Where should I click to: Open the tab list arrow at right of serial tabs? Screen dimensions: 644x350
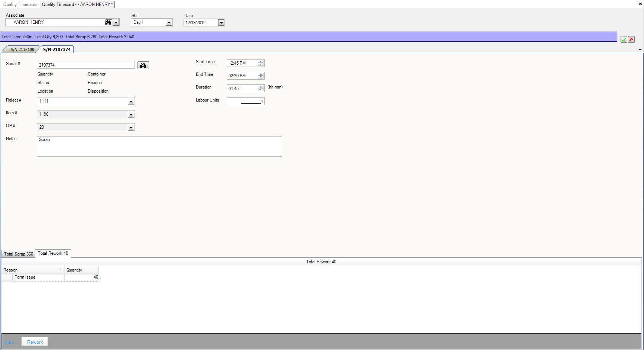click(x=640, y=49)
